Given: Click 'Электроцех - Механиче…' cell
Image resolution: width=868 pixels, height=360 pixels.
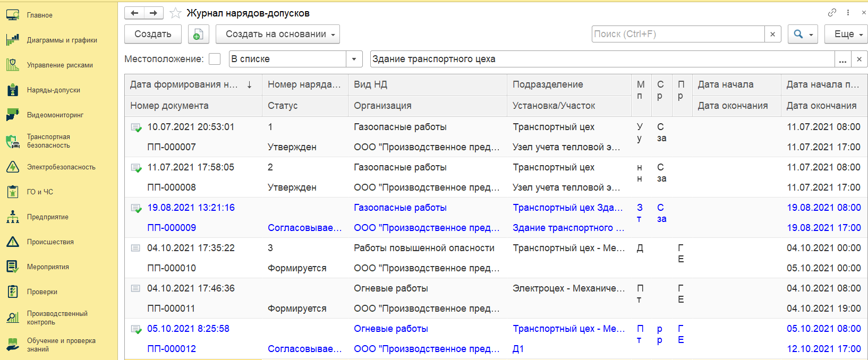Looking at the screenshot, I should point(569,288).
